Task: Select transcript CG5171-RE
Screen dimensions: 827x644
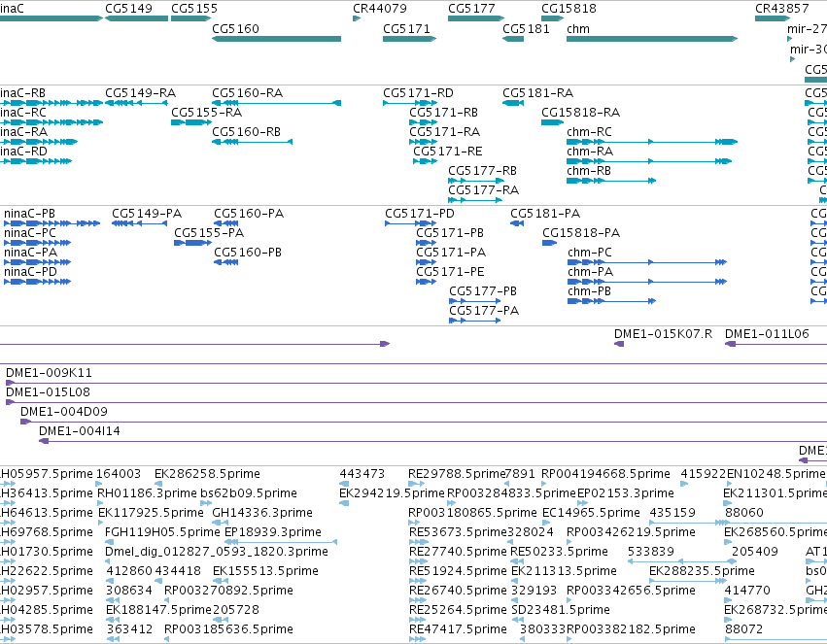Action: (x=425, y=161)
